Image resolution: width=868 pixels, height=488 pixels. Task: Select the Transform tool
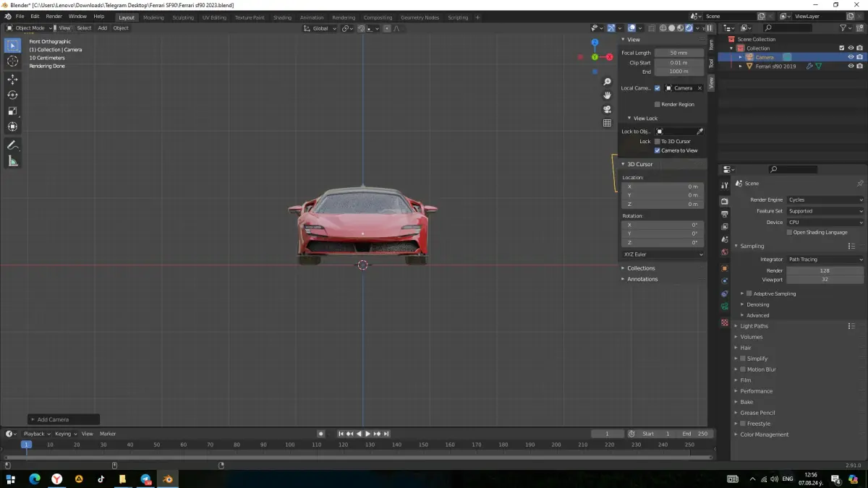pos(12,127)
